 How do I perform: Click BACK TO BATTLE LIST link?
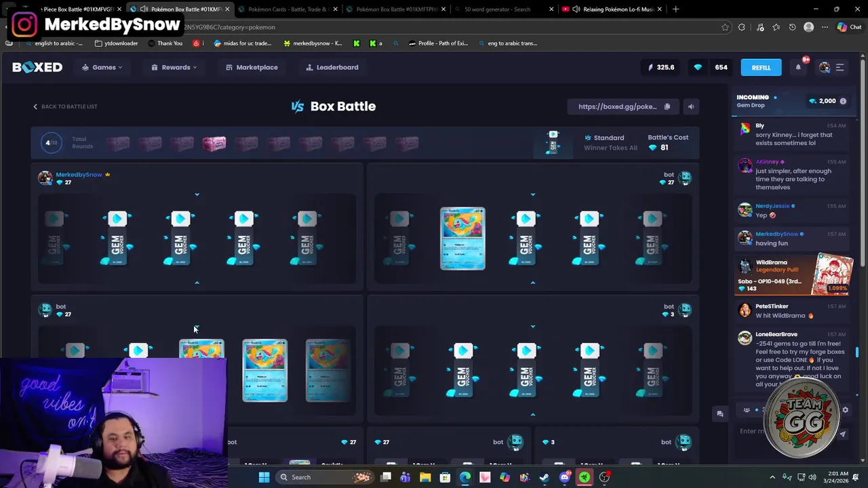(65, 106)
